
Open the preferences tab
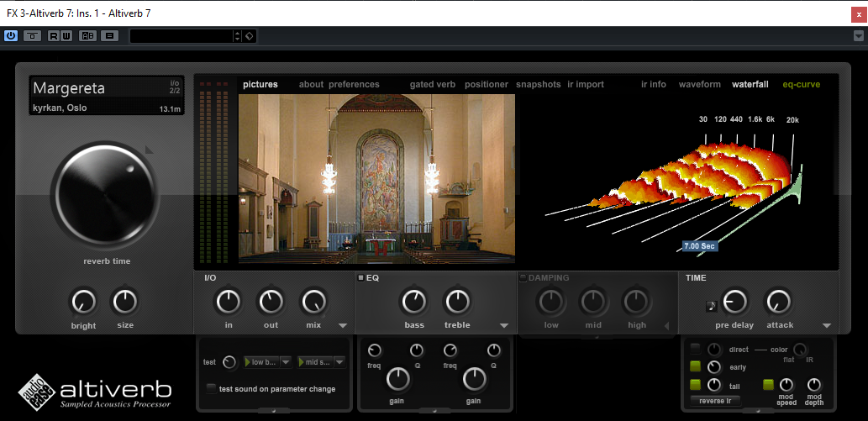point(355,85)
